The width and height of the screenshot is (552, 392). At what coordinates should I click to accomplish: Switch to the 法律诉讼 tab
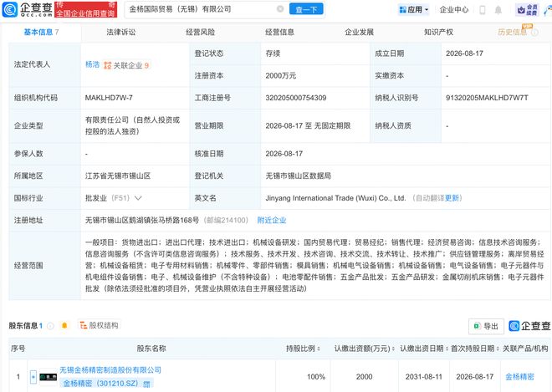click(x=121, y=33)
